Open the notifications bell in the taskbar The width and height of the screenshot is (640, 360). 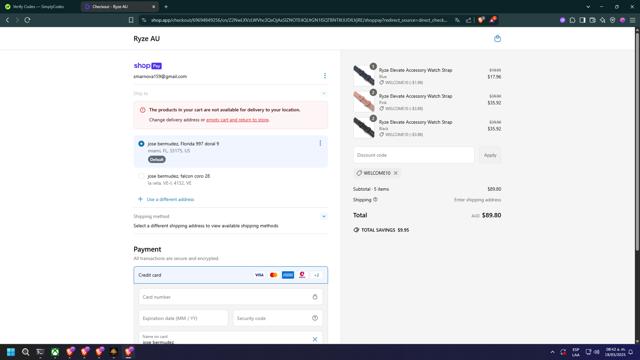coord(631,352)
